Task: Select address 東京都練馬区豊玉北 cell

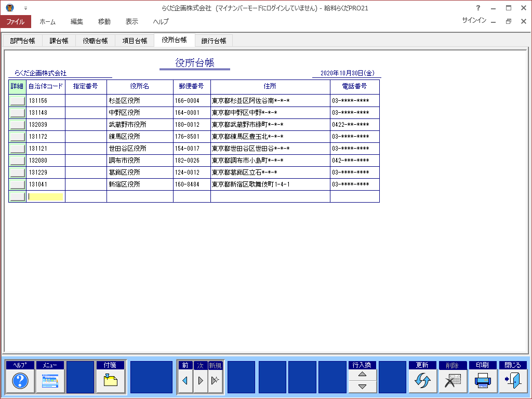Action: (270, 137)
